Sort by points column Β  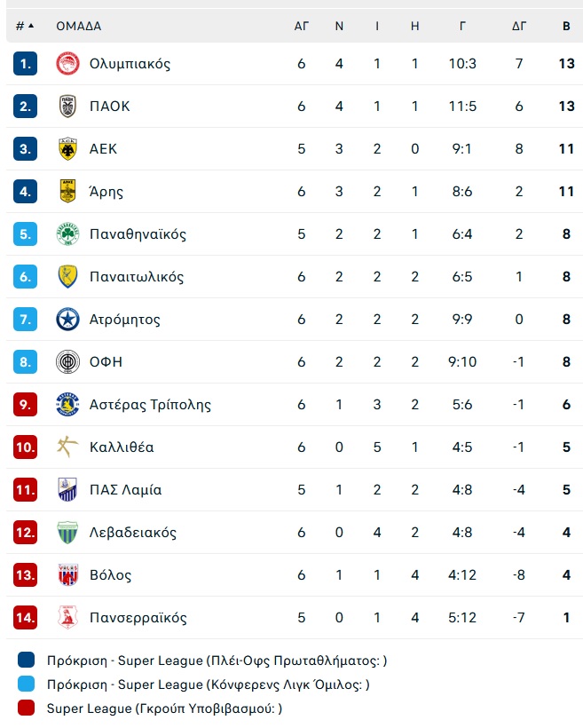566,26
